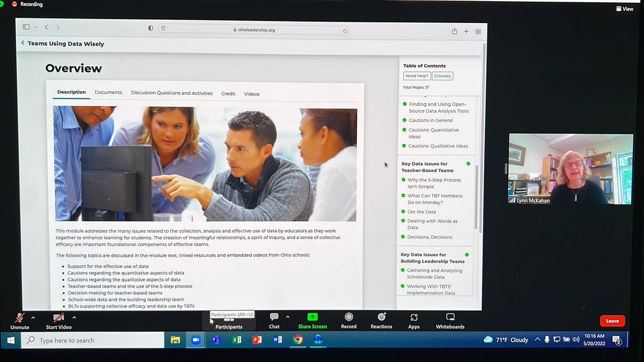Select the Description tab
Image resolution: width=644 pixels, height=362 pixels.
pyautogui.click(x=71, y=92)
